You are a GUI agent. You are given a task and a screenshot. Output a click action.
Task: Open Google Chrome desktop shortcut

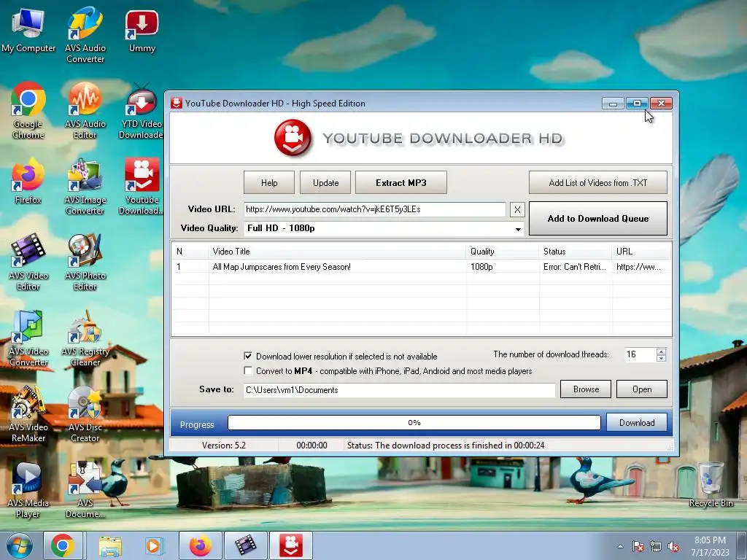28,111
